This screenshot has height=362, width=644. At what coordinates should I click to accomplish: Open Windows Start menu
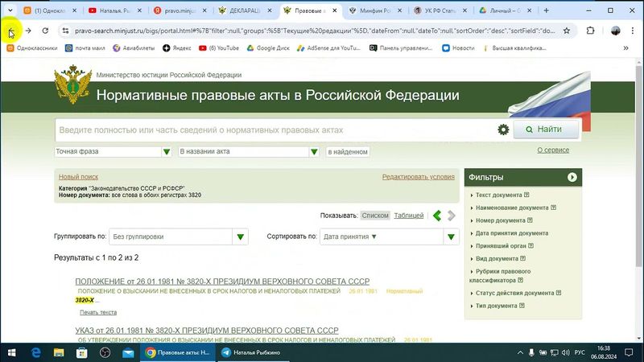click(x=11, y=352)
